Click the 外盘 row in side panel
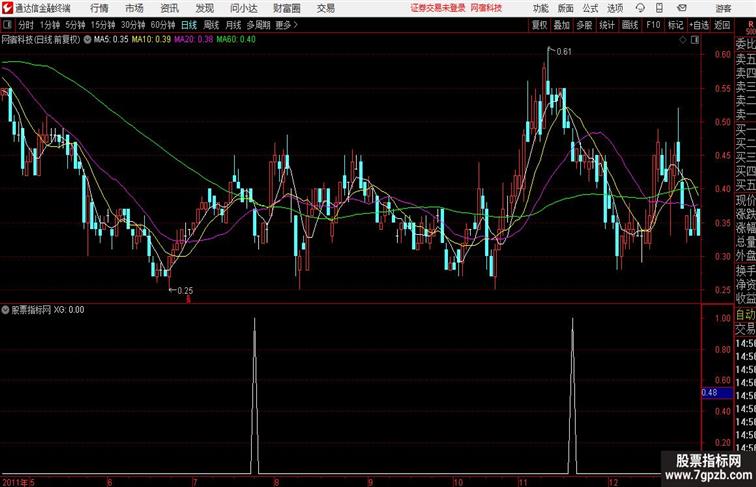Screen dimensions: 756x487 (745, 256)
